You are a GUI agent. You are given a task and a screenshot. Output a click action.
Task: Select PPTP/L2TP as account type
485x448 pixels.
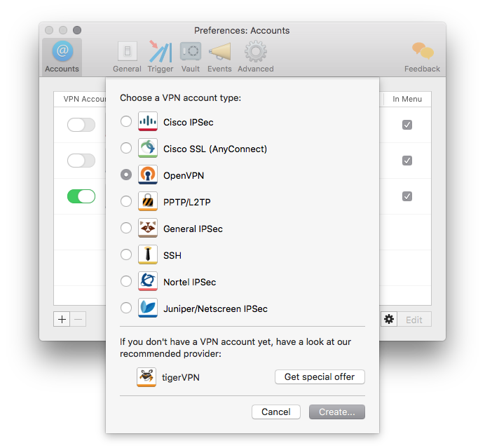(126, 202)
